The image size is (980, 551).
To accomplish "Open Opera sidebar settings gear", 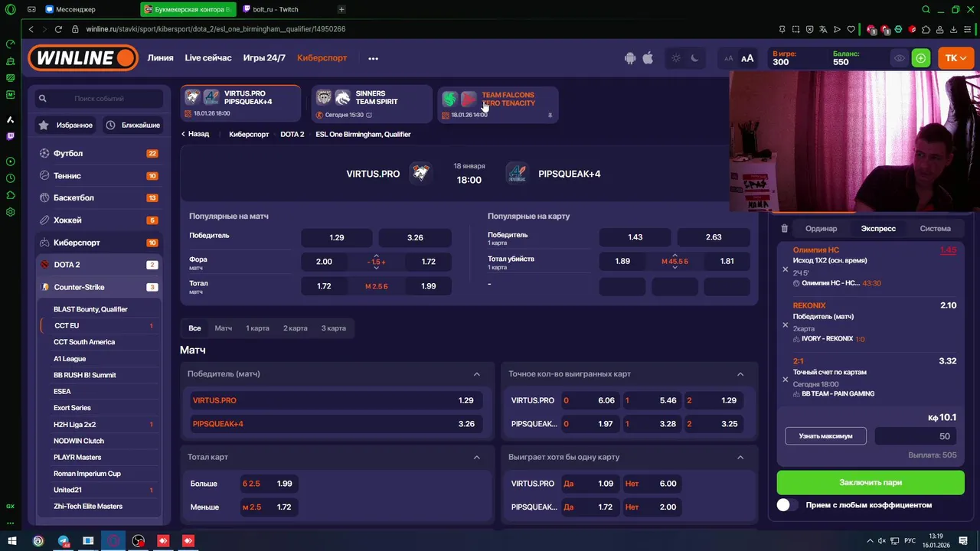I will 10,212.
